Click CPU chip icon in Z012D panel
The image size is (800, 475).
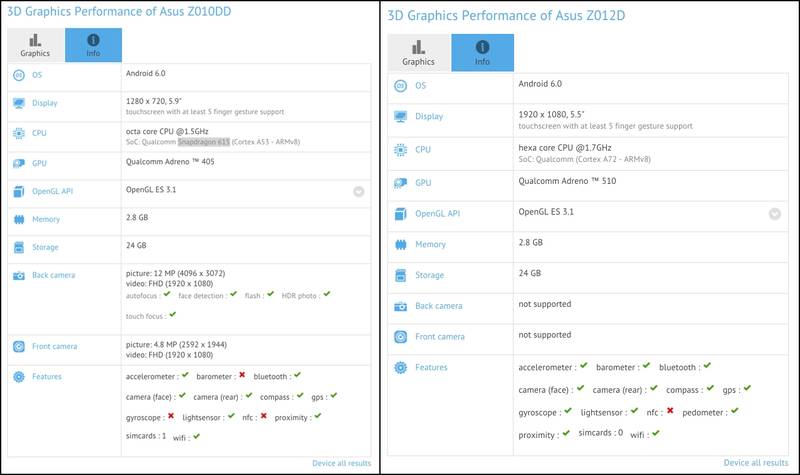(x=401, y=149)
